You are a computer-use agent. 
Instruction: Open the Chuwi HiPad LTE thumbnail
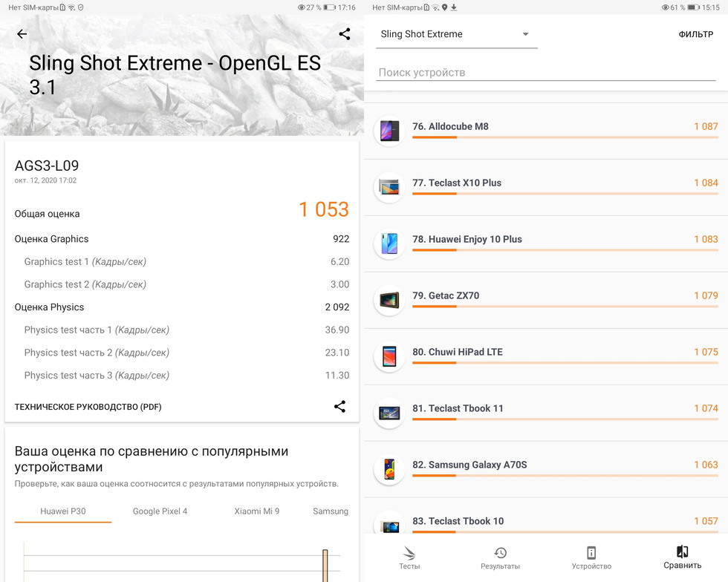(x=389, y=356)
